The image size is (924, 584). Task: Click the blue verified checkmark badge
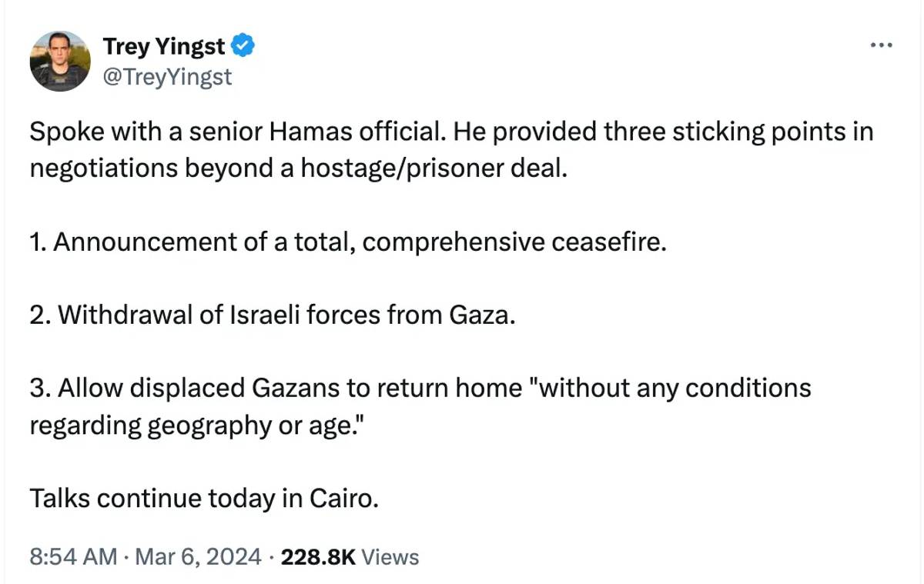pyautogui.click(x=243, y=46)
